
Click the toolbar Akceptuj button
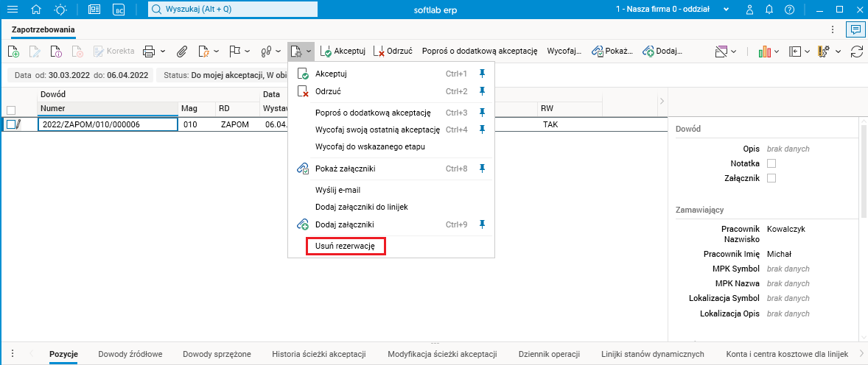(343, 51)
